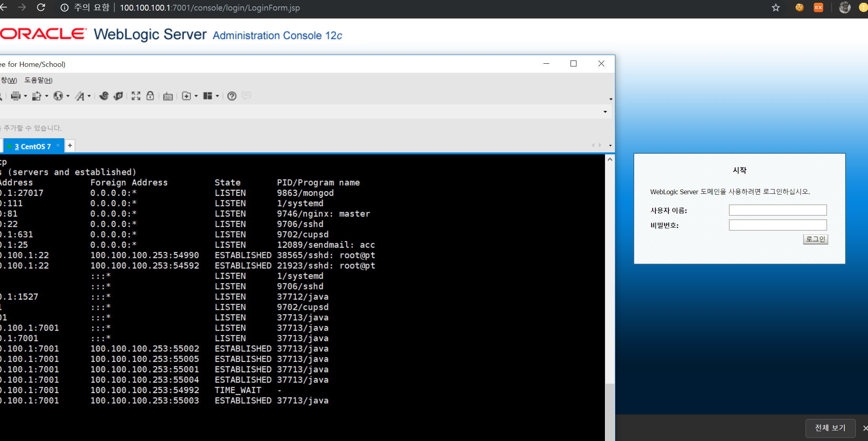
Task: Open the keyboard mapping icon
Action: coord(168,96)
